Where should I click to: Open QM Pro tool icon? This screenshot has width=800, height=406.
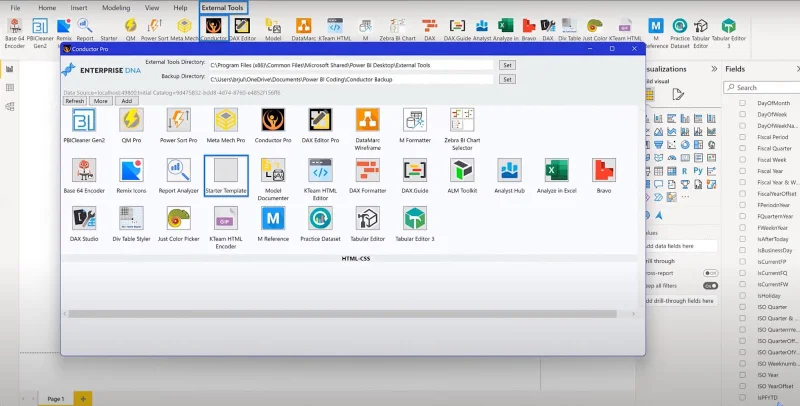[x=131, y=120]
